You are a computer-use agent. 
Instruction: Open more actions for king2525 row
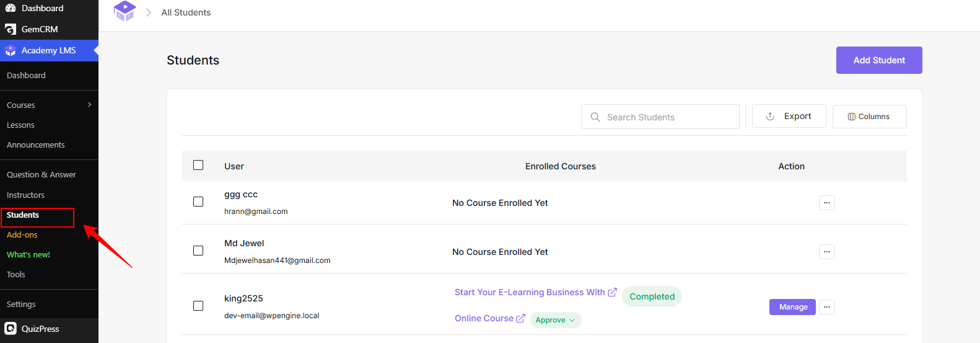click(827, 307)
